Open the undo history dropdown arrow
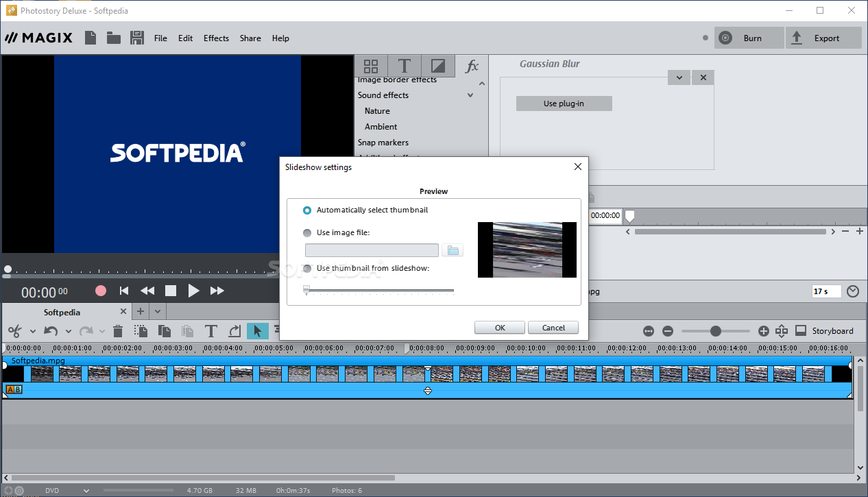This screenshot has height=497, width=868. click(68, 331)
